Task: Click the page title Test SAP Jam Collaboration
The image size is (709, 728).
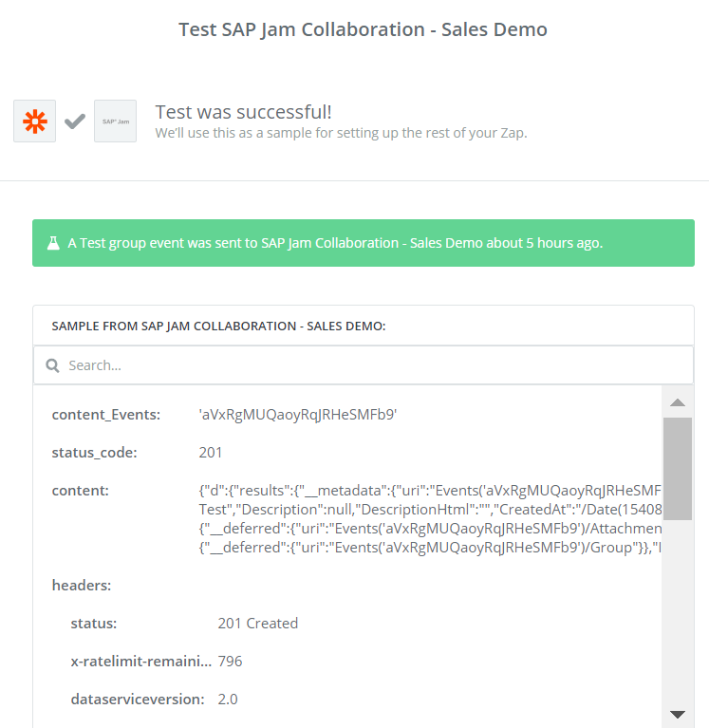Action: pos(364,29)
